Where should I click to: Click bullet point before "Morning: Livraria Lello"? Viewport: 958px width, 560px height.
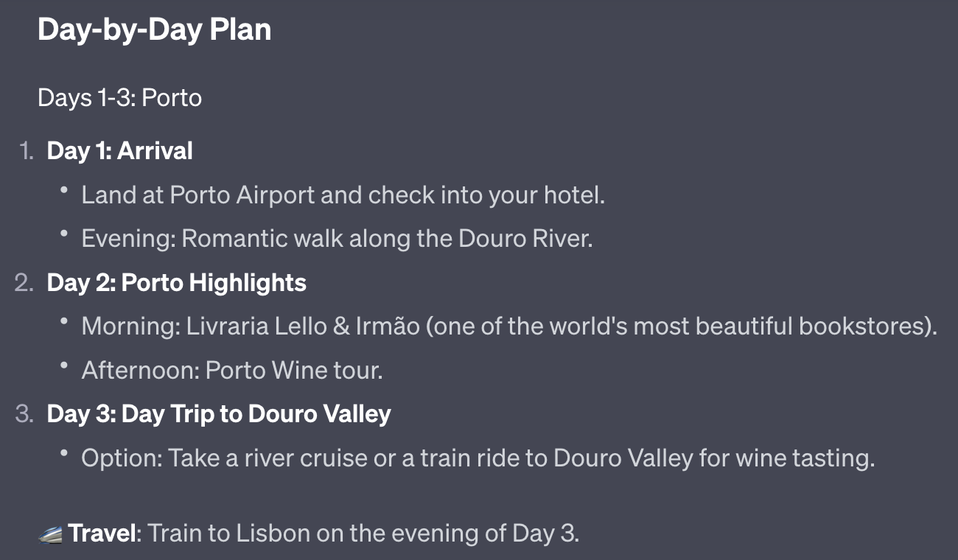pos(65,322)
